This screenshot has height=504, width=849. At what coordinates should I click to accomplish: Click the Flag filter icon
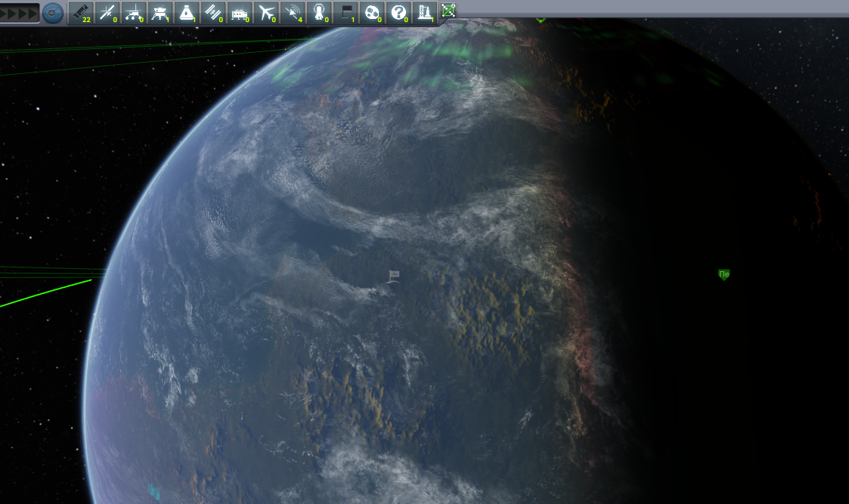tap(345, 12)
